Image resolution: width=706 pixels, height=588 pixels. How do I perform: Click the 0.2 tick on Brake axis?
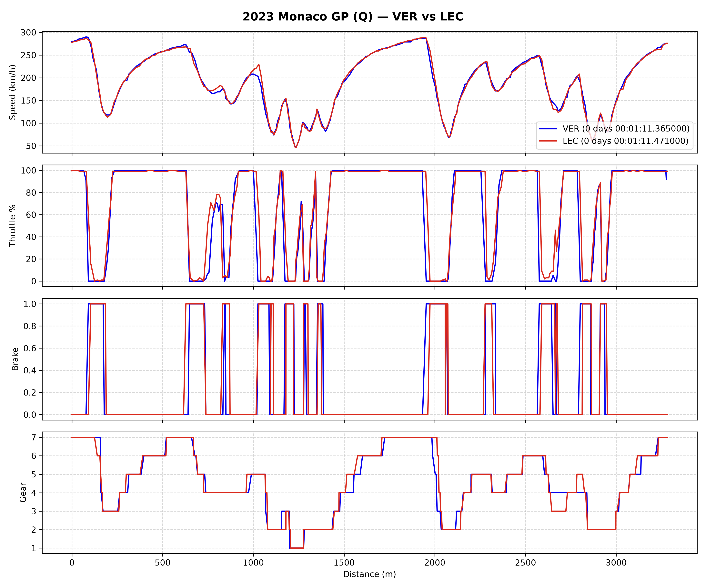click(30, 393)
